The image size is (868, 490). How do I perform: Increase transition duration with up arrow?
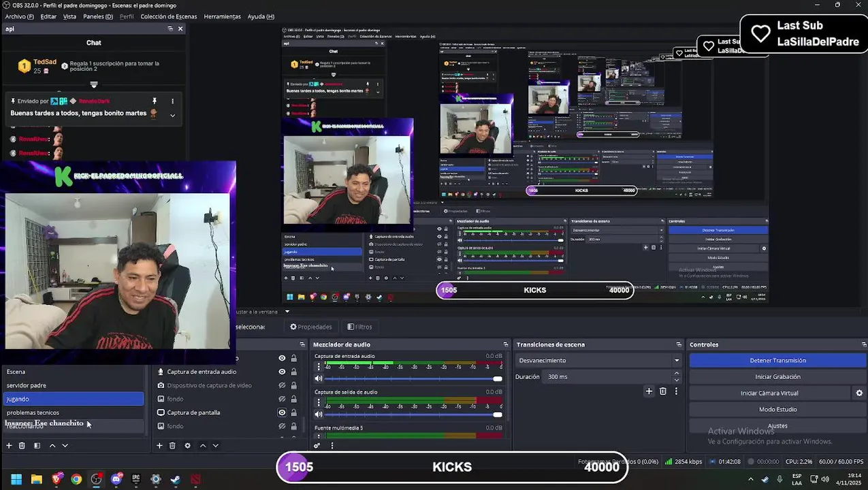click(677, 374)
